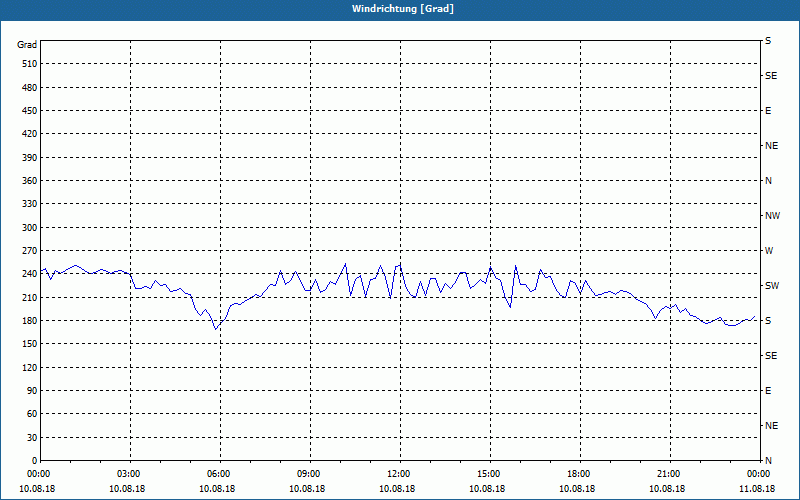The width and height of the screenshot is (800, 500).
Task: Select the 240 degree axis label
Action: coord(30,274)
